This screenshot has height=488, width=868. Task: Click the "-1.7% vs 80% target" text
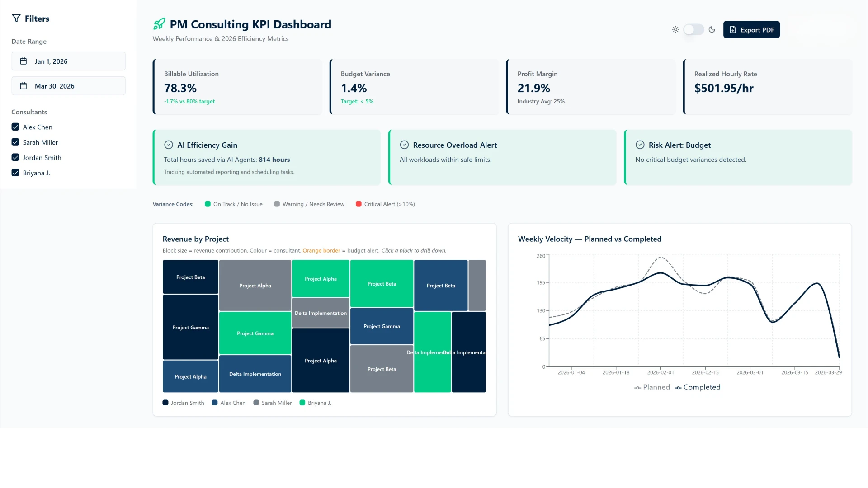tap(189, 102)
